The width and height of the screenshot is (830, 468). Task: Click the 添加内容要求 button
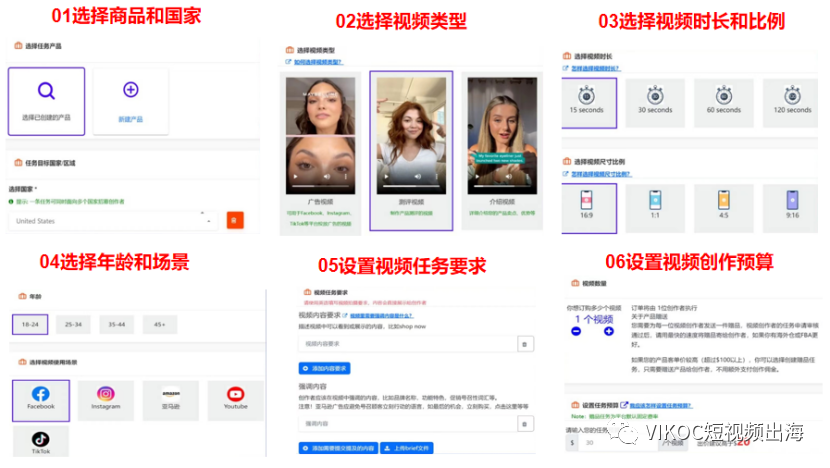pyautogui.click(x=324, y=368)
